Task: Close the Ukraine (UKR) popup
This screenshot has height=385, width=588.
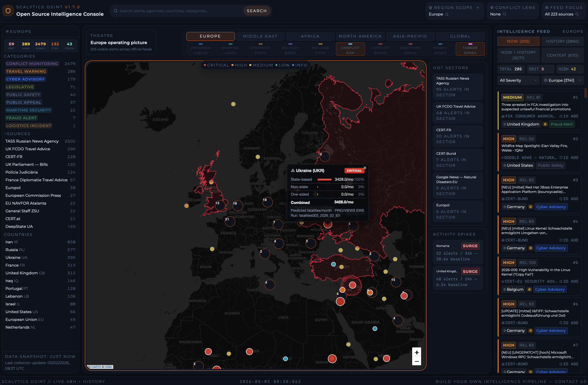Action: click(365, 168)
